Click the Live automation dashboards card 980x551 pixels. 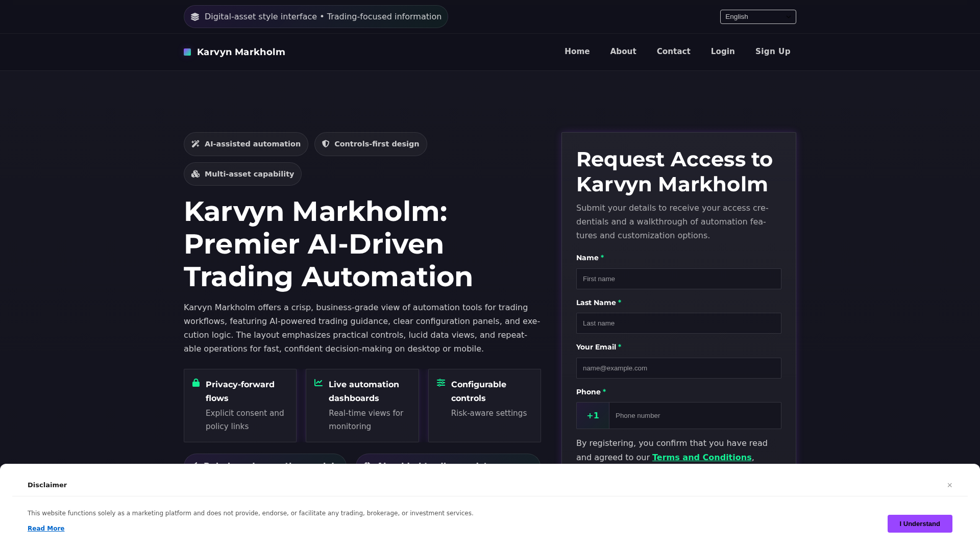pyautogui.click(x=362, y=406)
